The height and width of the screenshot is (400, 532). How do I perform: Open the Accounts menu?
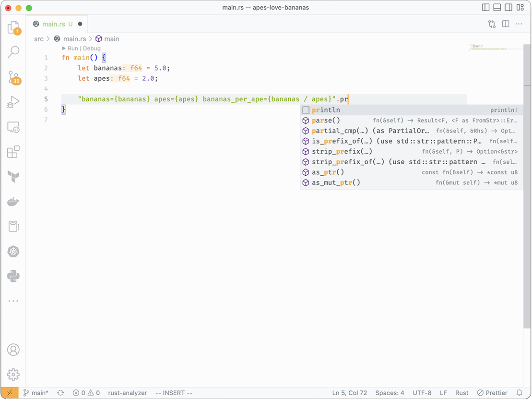click(13, 350)
